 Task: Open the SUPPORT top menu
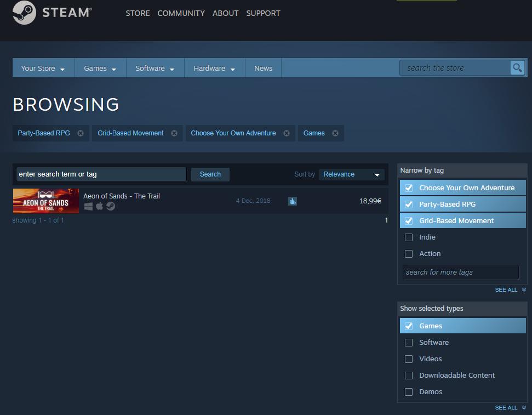pyautogui.click(x=263, y=13)
